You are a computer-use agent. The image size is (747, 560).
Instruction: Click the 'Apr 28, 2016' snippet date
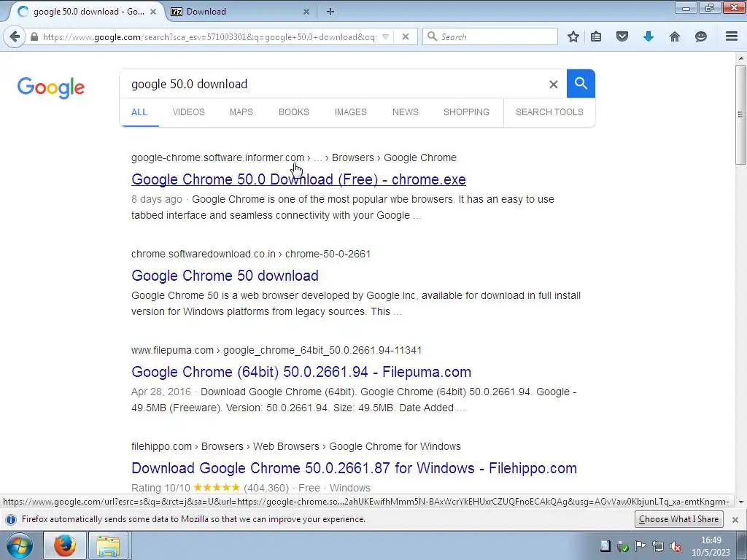161,392
